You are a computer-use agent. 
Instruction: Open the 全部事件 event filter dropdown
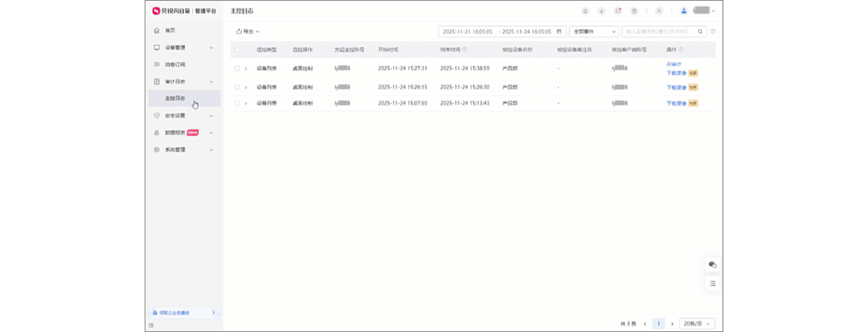coord(594,32)
